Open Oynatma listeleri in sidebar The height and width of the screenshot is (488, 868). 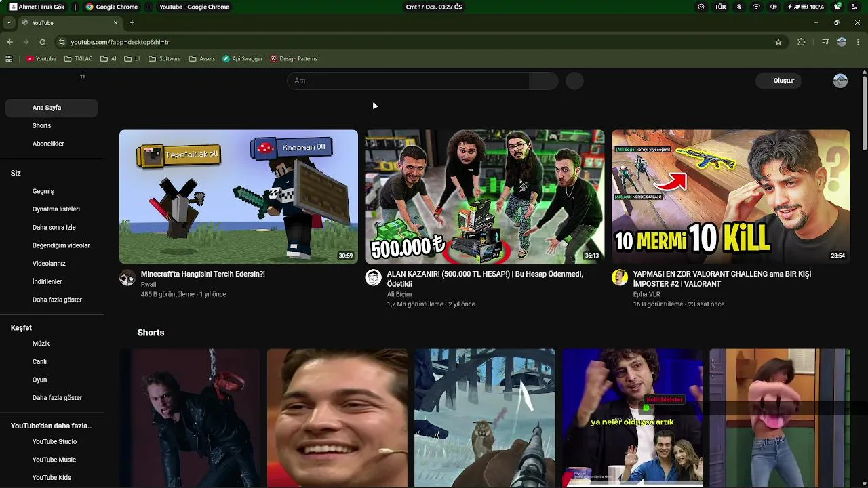[x=52, y=209]
